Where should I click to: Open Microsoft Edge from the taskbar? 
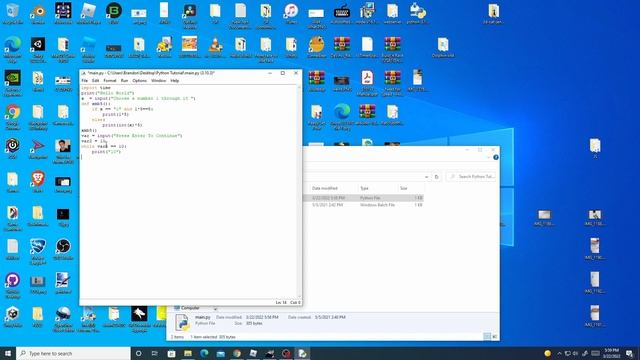pyautogui.click(x=204, y=353)
